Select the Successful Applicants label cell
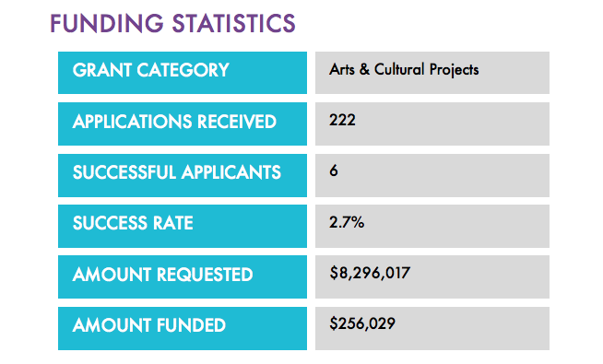This screenshot has height=364, width=603. pos(183,175)
